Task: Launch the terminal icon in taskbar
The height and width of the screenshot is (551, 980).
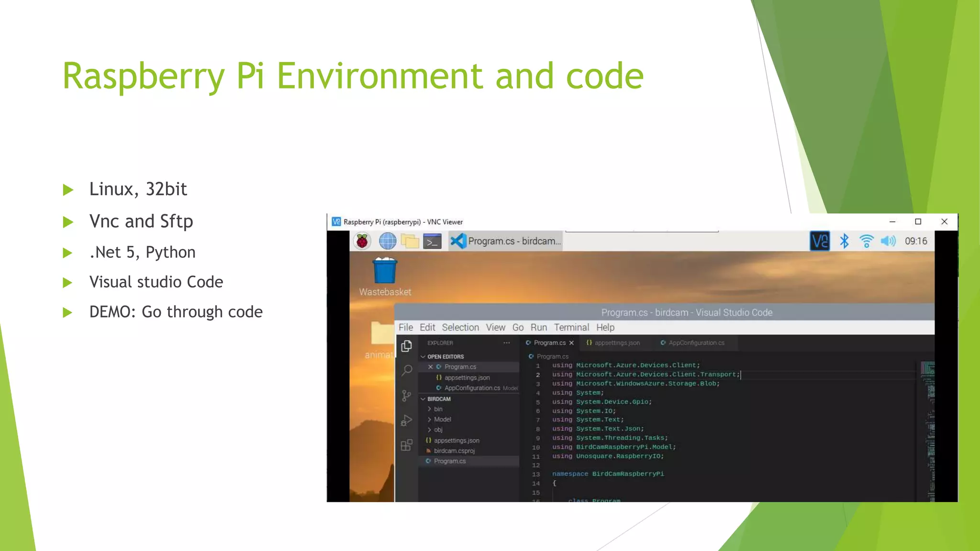Action: (432, 242)
